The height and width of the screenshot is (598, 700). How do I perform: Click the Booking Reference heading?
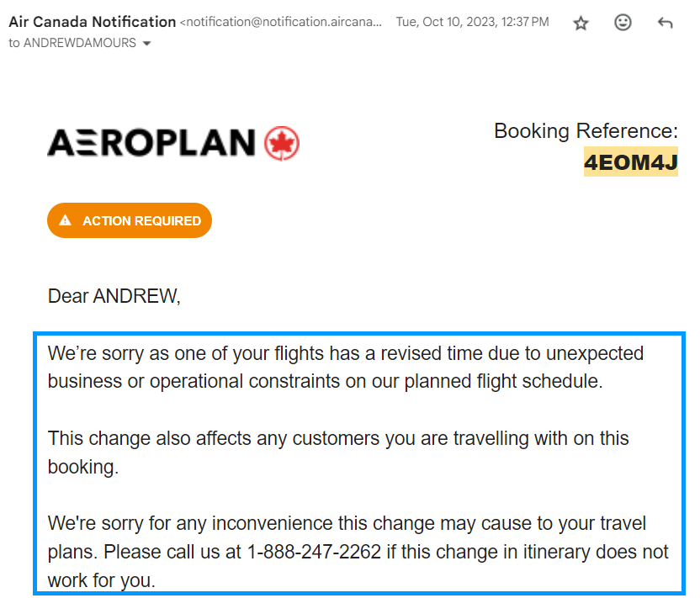pyautogui.click(x=585, y=131)
